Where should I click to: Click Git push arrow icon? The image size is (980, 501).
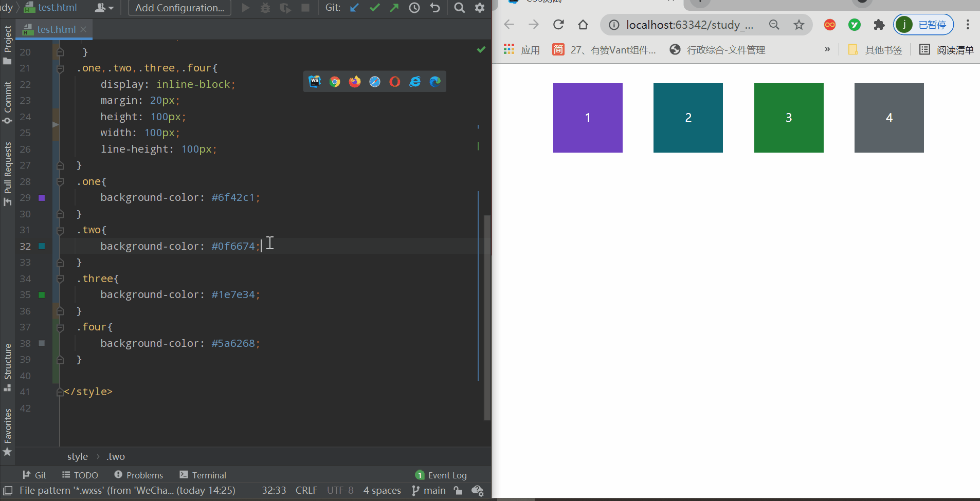[394, 8]
